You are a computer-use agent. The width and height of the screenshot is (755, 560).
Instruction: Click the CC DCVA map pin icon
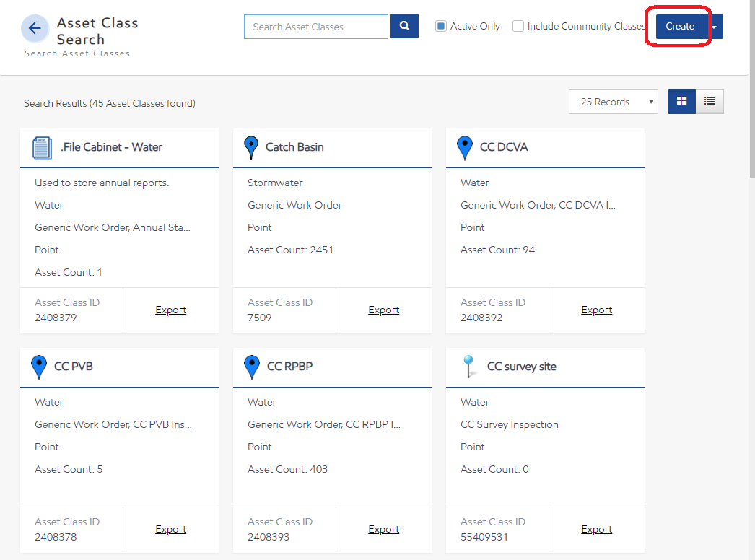pyautogui.click(x=465, y=147)
